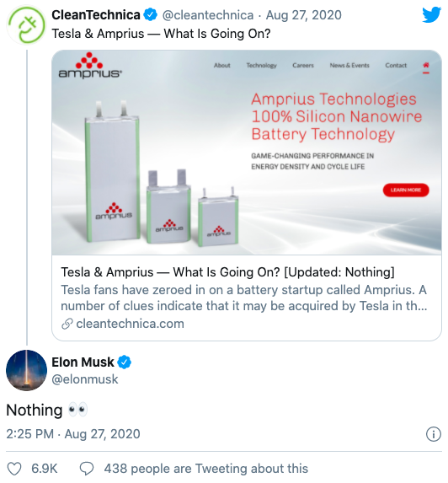Click the red LEARN MORE button
The height and width of the screenshot is (483, 448).
(406, 190)
